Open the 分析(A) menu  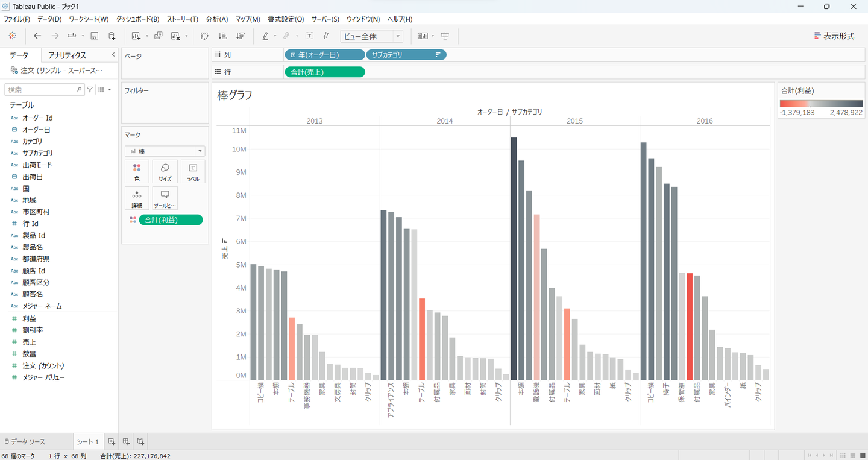click(x=216, y=19)
